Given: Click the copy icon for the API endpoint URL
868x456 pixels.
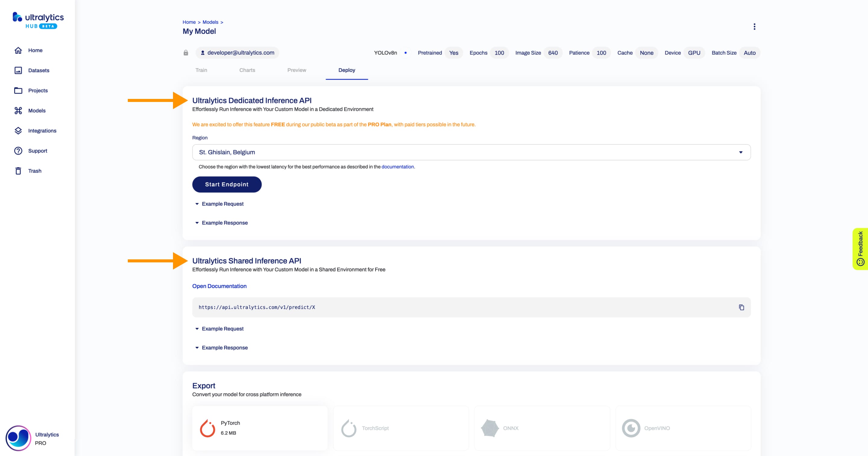Looking at the screenshot, I should coord(741,307).
